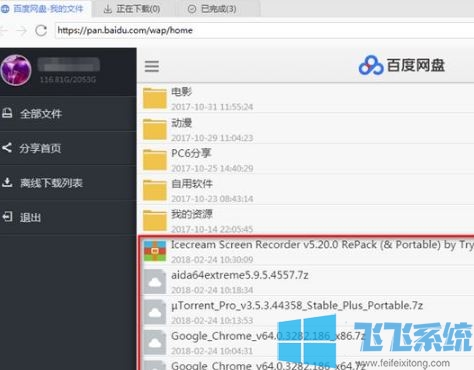Click the Chrome x86.7z file cloud icon
This screenshot has height=370, width=474.
[155, 342]
